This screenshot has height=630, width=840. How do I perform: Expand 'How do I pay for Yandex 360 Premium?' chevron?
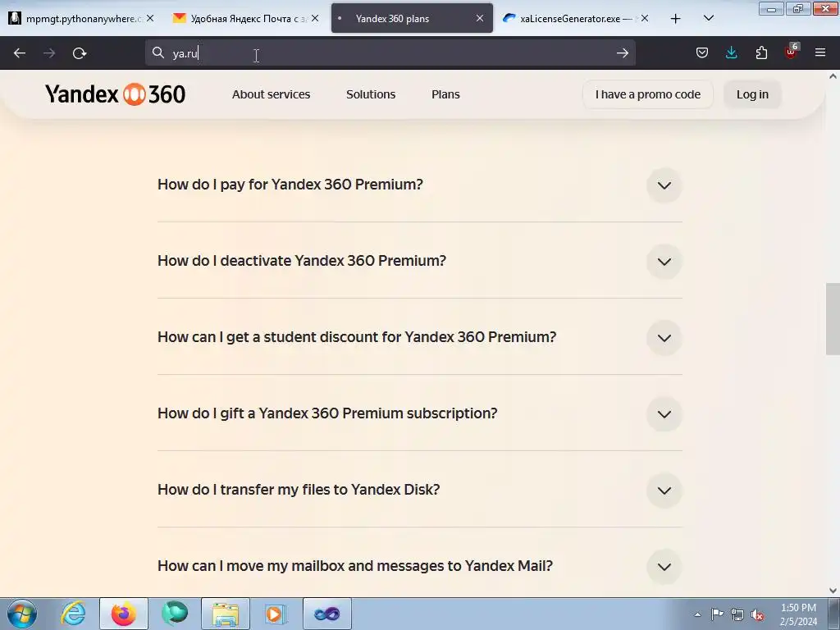coord(664,185)
